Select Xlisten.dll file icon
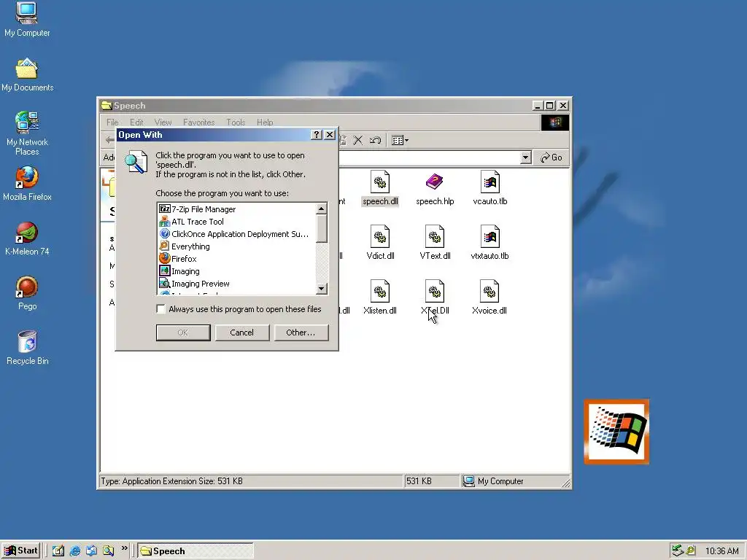The image size is (747, 560). [379, 297]
